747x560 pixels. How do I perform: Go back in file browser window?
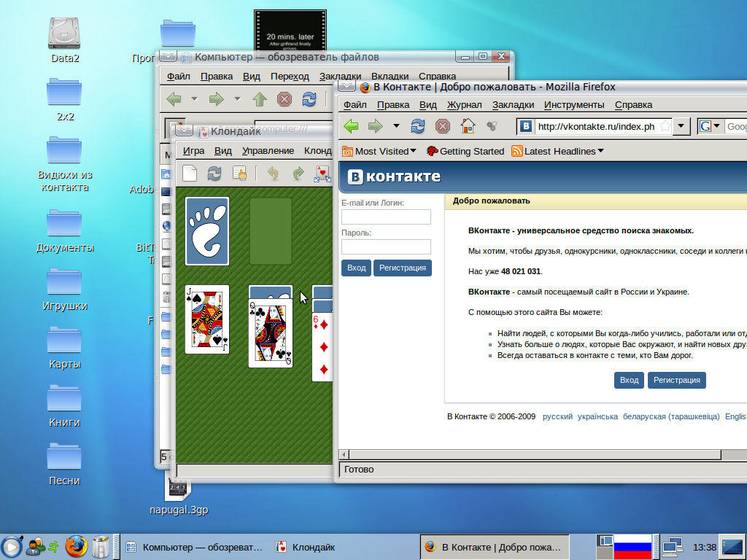(174, 99)
